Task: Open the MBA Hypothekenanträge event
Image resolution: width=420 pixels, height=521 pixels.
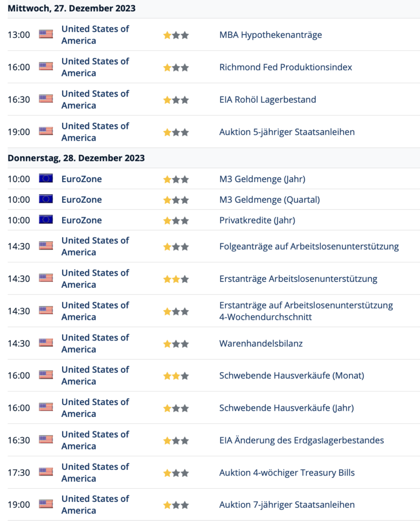Action: coord(270,35)
